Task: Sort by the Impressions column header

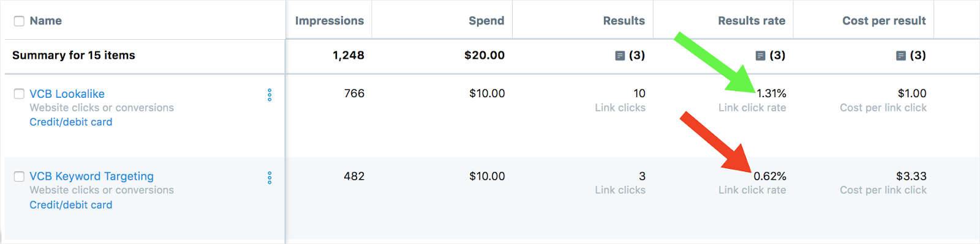Action: tap(330, 21)
